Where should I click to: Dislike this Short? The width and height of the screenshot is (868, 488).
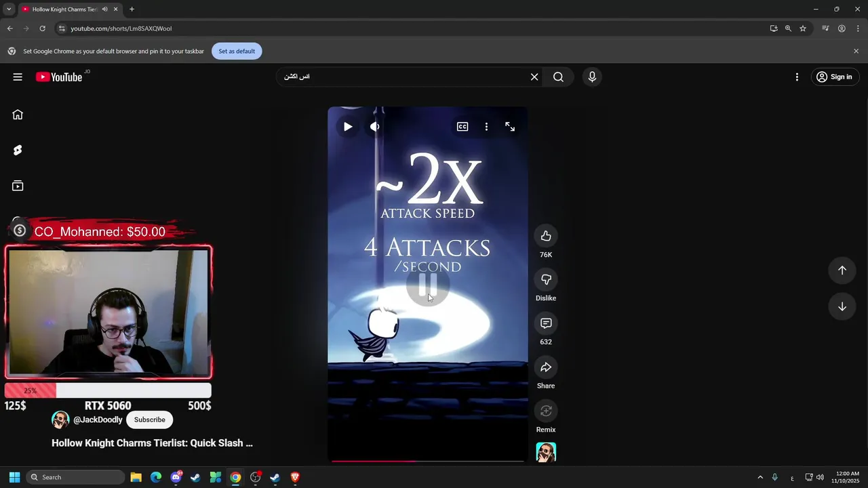click(x=546, y=279)
